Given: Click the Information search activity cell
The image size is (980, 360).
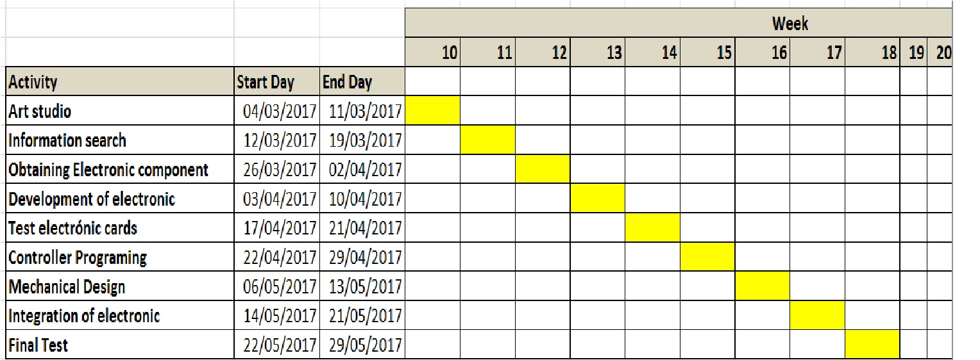Looking at the screenshot, I should 120,140.
